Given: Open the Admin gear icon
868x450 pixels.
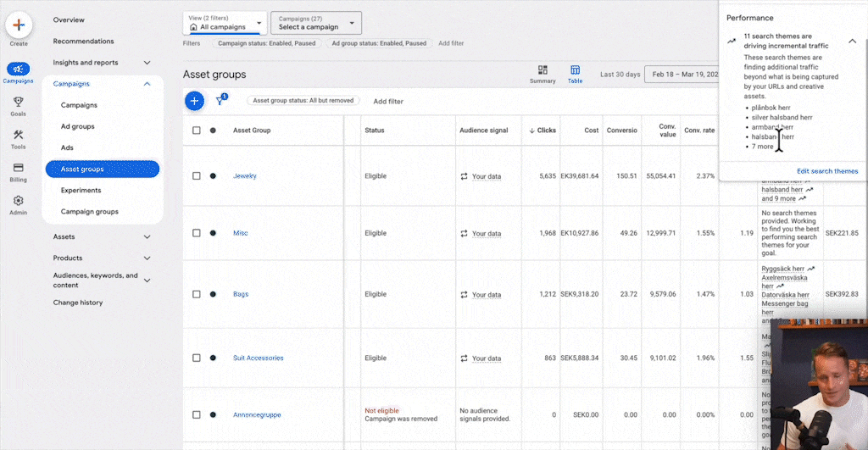Looking at the screenshot, I should 18,202.
